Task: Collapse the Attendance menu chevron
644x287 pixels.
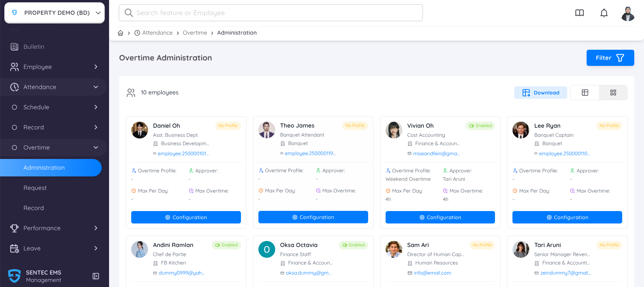Action: (96, 87)
